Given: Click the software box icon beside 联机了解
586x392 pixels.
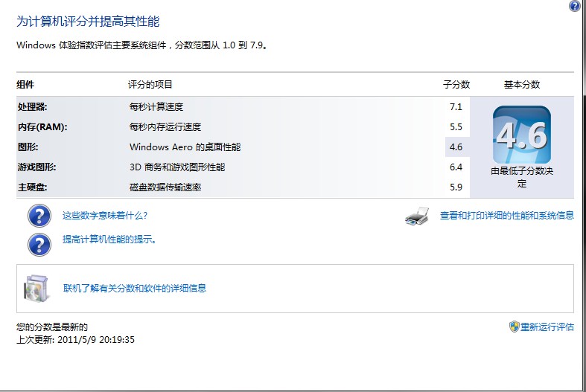Looking at the screenshot, I should [x=36, y=289].
